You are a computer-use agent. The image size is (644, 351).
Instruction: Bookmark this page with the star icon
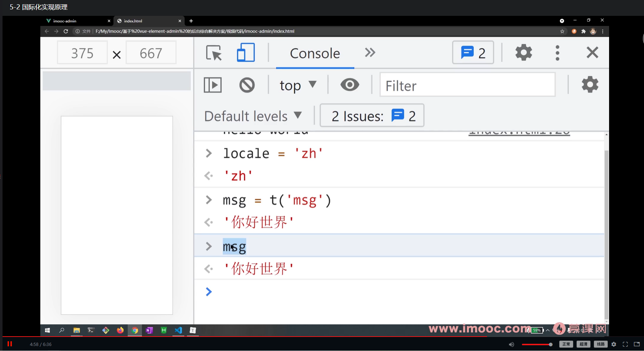(562, 31)
